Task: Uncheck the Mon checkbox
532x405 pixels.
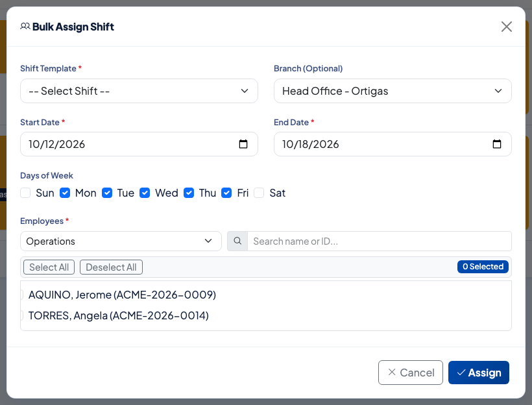Action: [x=65, y=193]
